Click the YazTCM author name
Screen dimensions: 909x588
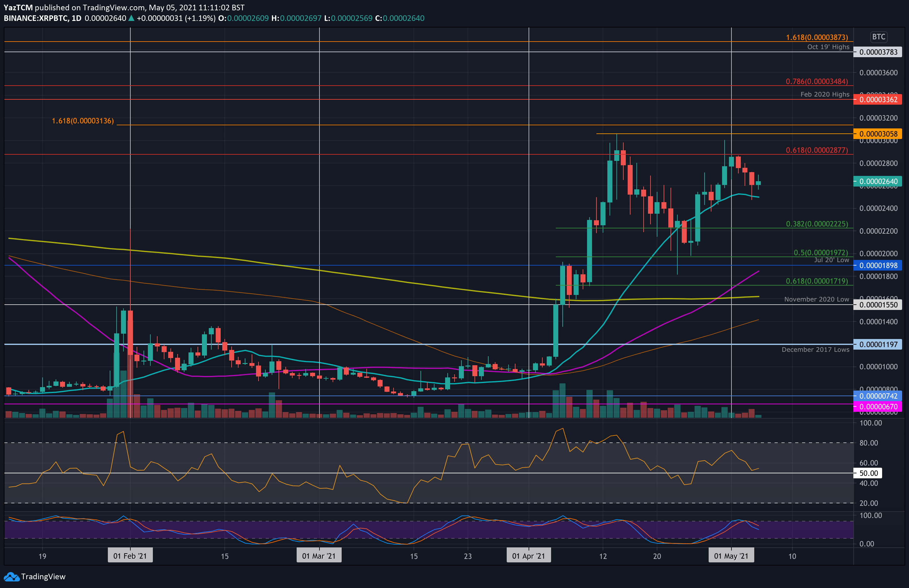point(18,7)
